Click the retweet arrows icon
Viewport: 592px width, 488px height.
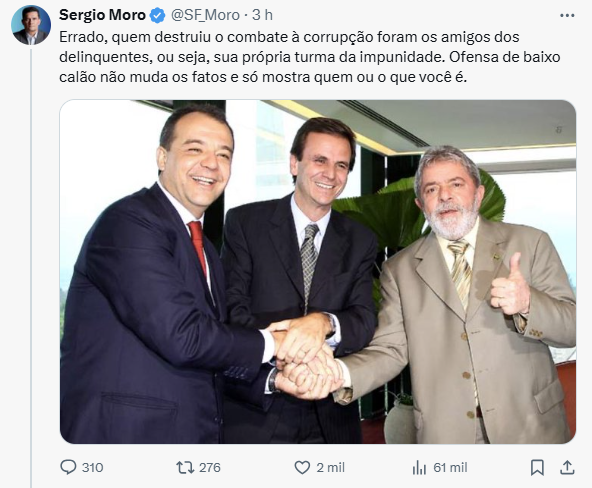pyautogui.click(x=185, y=467)
